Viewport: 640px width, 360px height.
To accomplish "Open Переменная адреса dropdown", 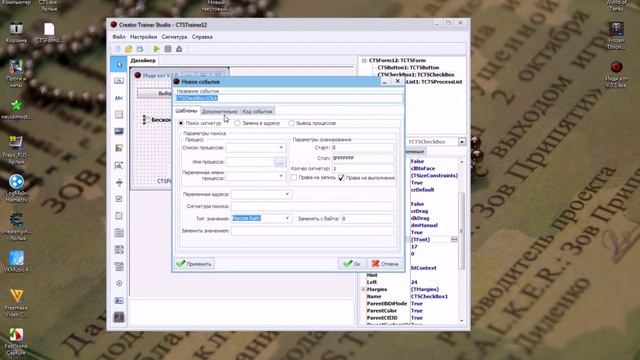I will pyautogui.click(x=287, y=194).
